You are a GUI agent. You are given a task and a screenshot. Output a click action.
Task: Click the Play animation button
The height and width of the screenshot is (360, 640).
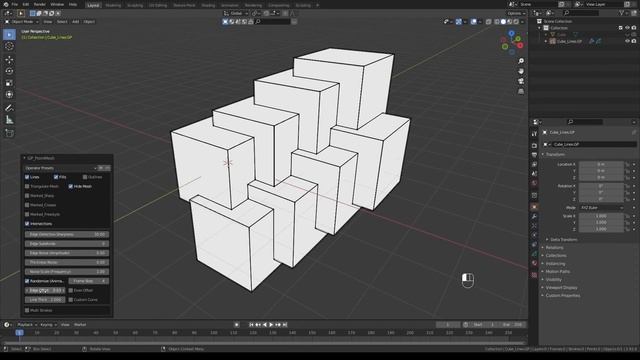click(271, 325)
